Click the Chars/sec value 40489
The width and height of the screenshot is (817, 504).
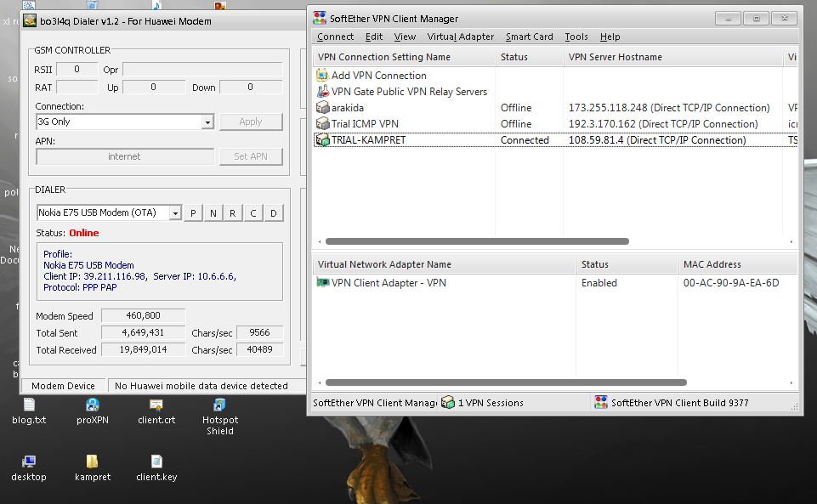point(259,349)
